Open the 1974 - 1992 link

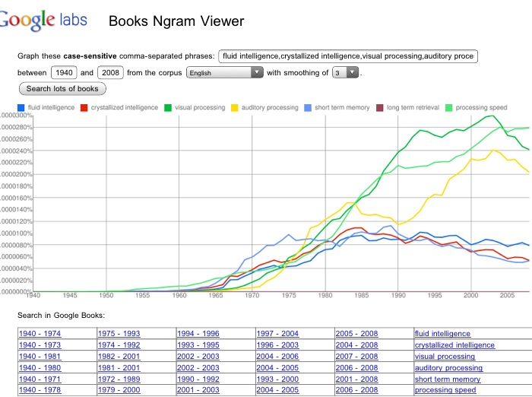tap(119, 345)
